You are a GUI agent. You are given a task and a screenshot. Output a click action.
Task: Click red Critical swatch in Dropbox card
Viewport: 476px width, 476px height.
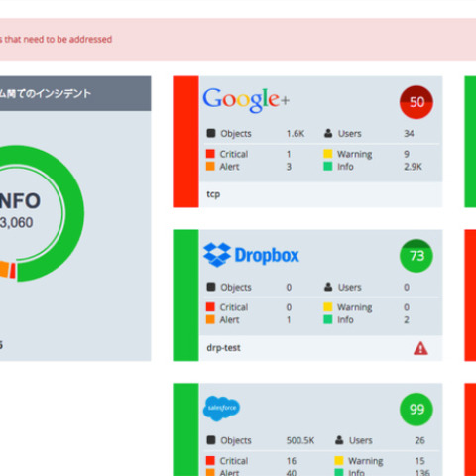click(x=210, y=307)
